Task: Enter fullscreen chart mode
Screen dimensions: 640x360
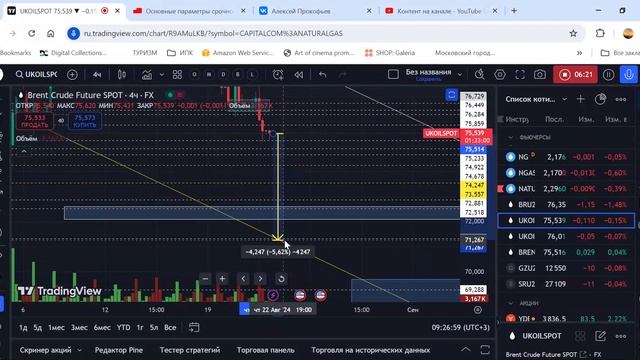Action: click(x=520, y=75)
